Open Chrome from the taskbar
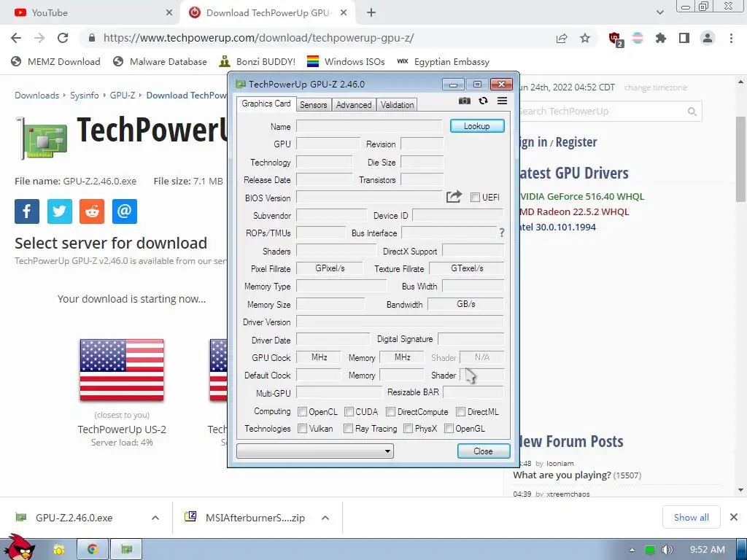Viewport: 747px width, 560px height. pos(93,550)
